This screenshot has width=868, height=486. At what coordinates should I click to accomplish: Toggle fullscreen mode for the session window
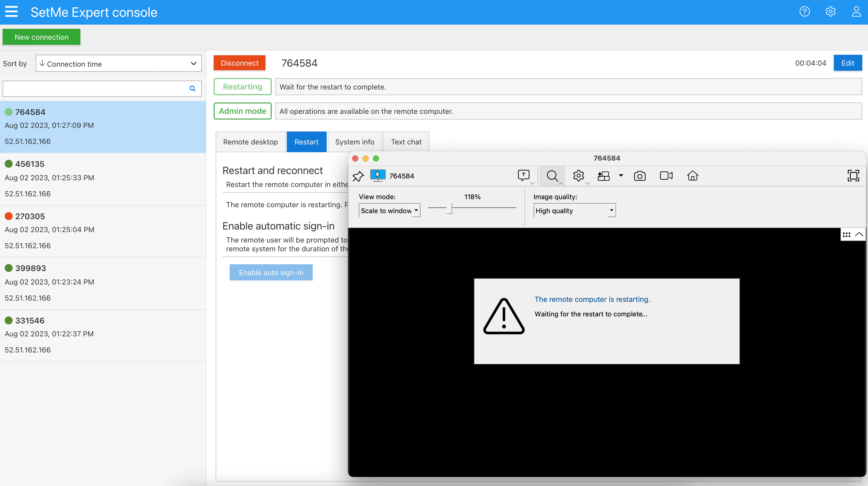point(853,176)
